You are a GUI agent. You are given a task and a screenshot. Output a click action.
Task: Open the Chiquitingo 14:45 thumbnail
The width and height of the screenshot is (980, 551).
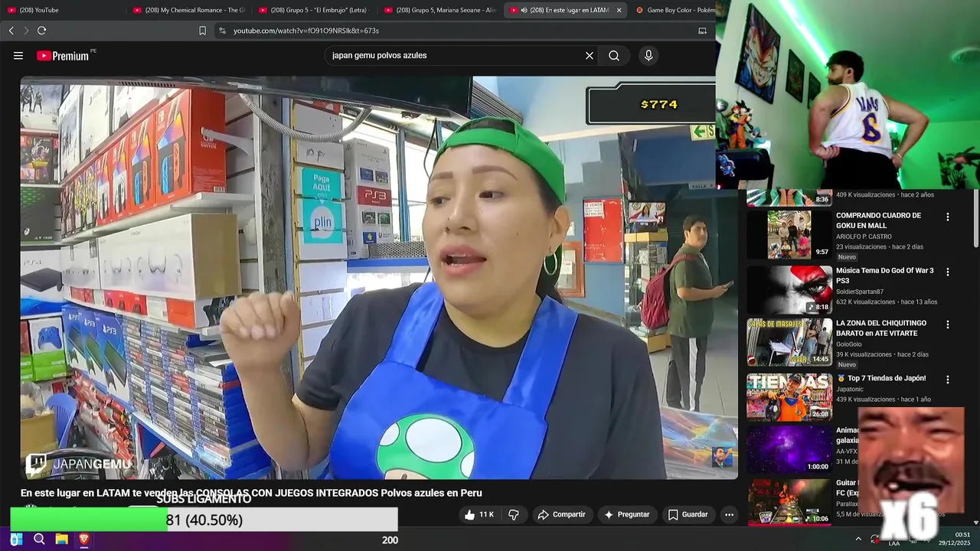pyautogui.click(x=789, y=342)
